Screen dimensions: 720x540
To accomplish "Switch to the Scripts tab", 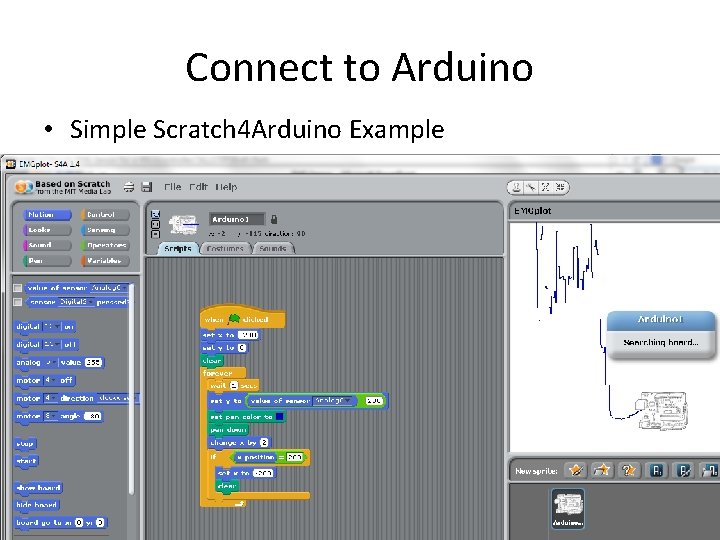I will (178, 248).
